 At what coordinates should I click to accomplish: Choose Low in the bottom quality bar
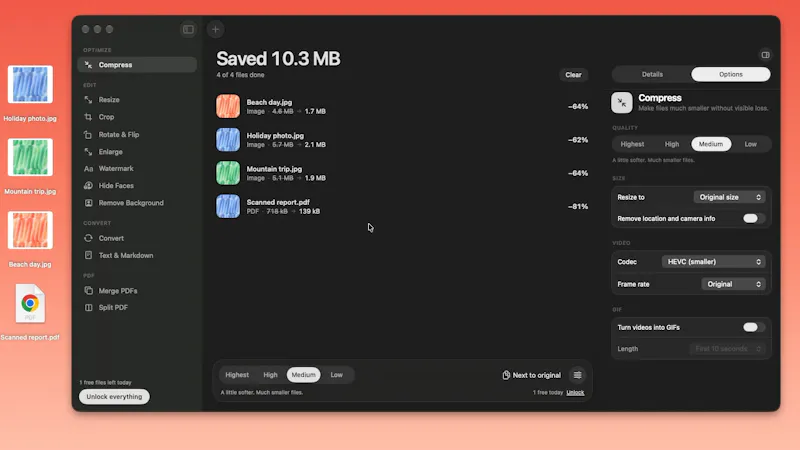click(336, 374)
